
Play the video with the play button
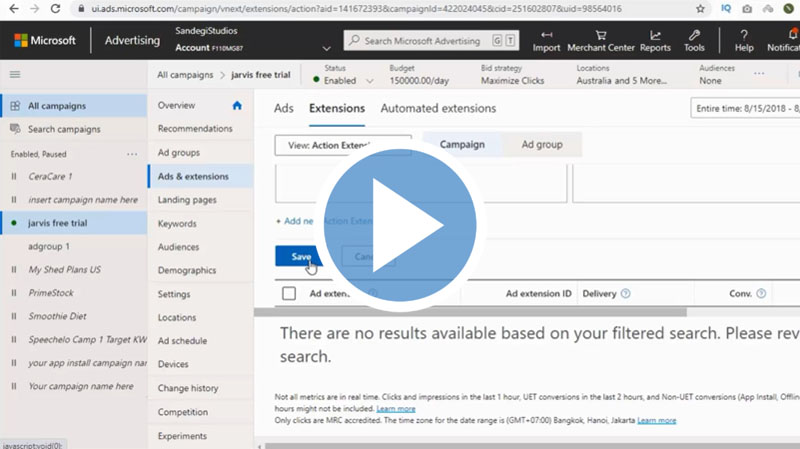(x=400, y=225)
